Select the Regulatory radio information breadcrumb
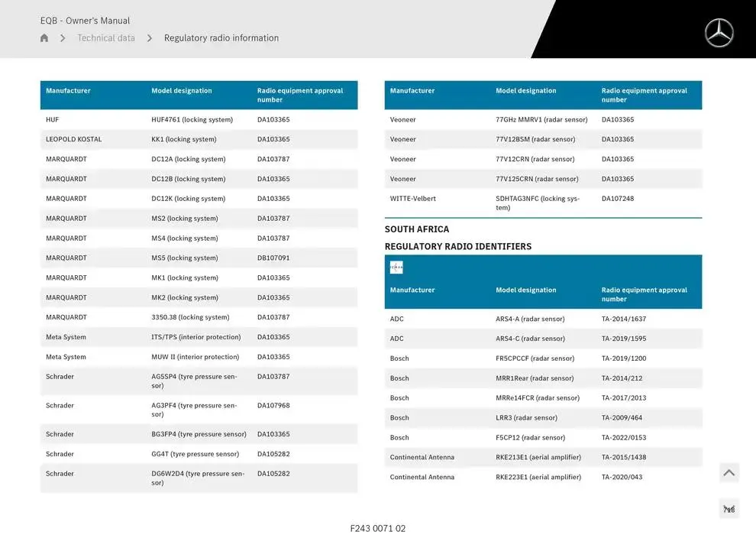 coord(221,38)
